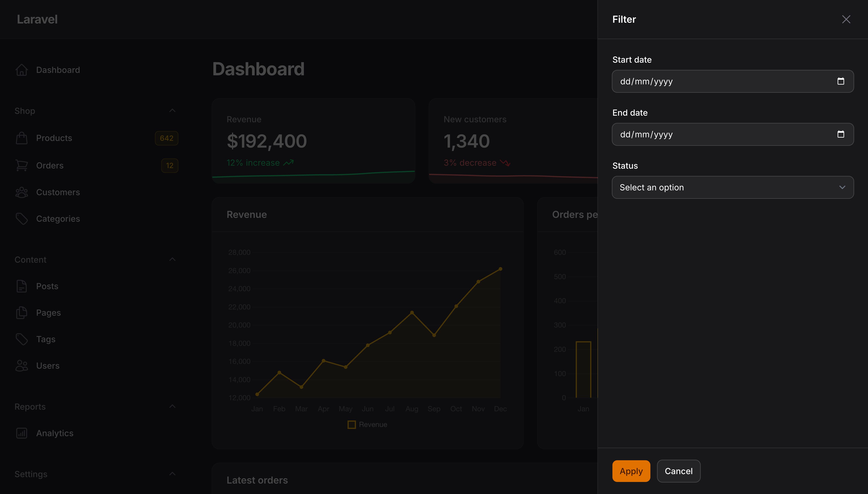
Task: Click the Analytics chart icon
Action: tap(22, 433)
